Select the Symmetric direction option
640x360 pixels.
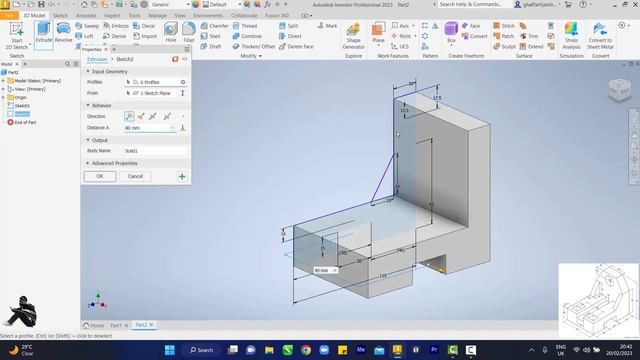pyautogui.click(x=153, y=116)
